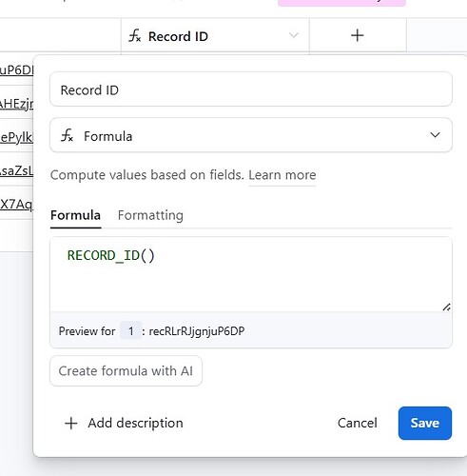Screen dimensions: 467x476
Task: Edit the Record ID field name input
Action: pos(251,89)
